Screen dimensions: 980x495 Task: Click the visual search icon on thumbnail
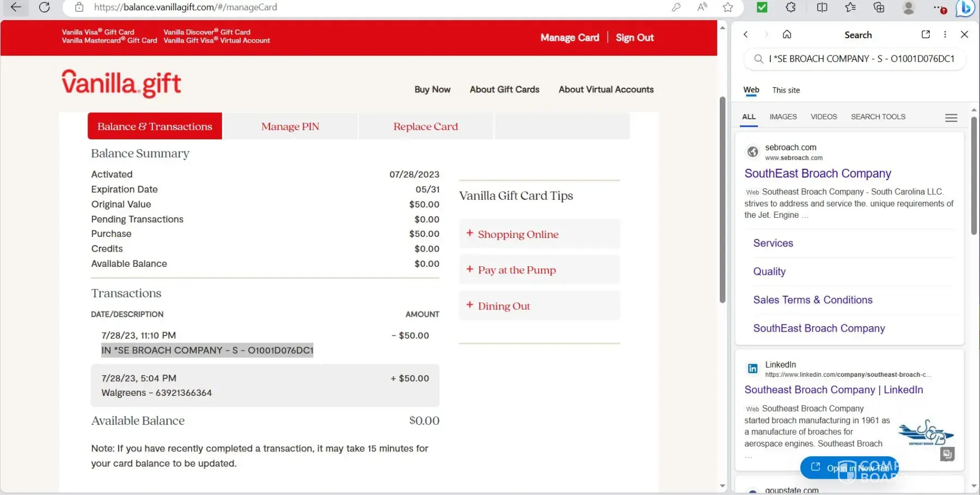947,454
